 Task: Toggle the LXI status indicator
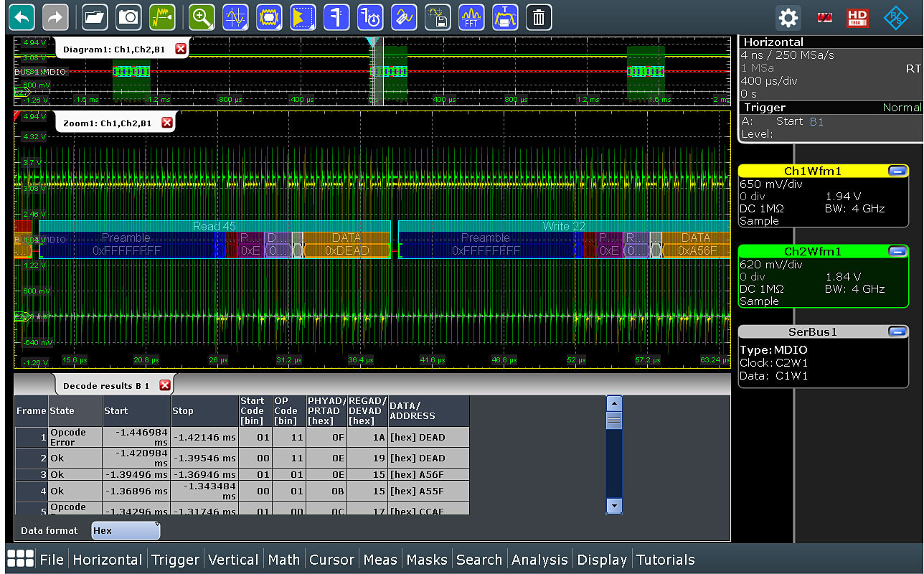[x=824, y=17]
